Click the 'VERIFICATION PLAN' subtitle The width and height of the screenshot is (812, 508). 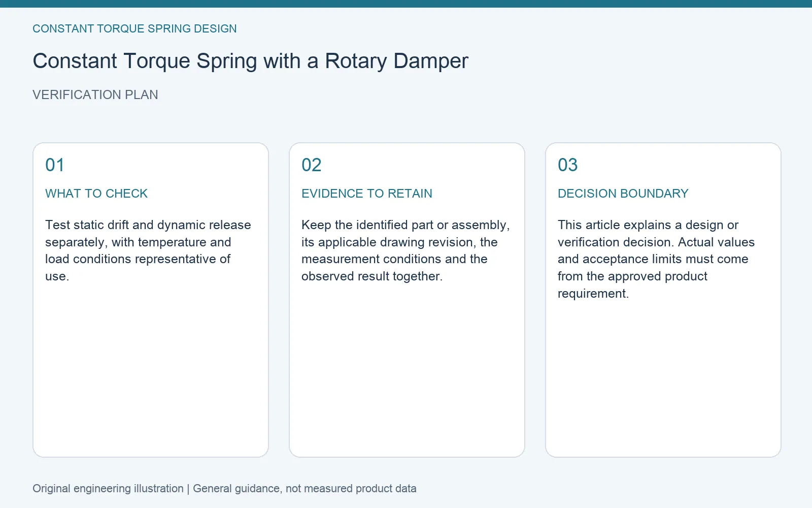(x=95, y=94)
